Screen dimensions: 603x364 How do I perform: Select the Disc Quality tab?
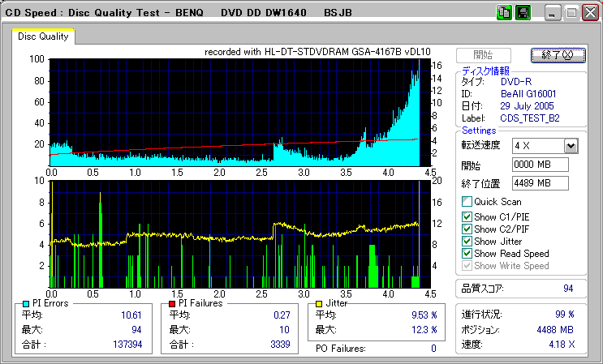43,36
